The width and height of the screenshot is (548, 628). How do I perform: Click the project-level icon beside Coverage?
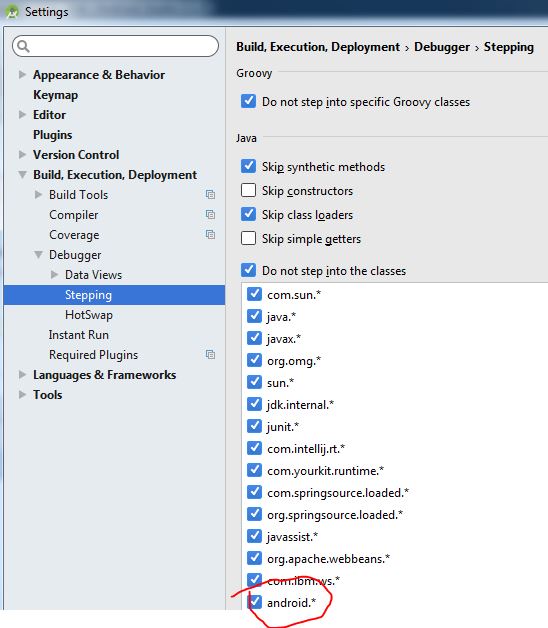(x=210, y=234)
